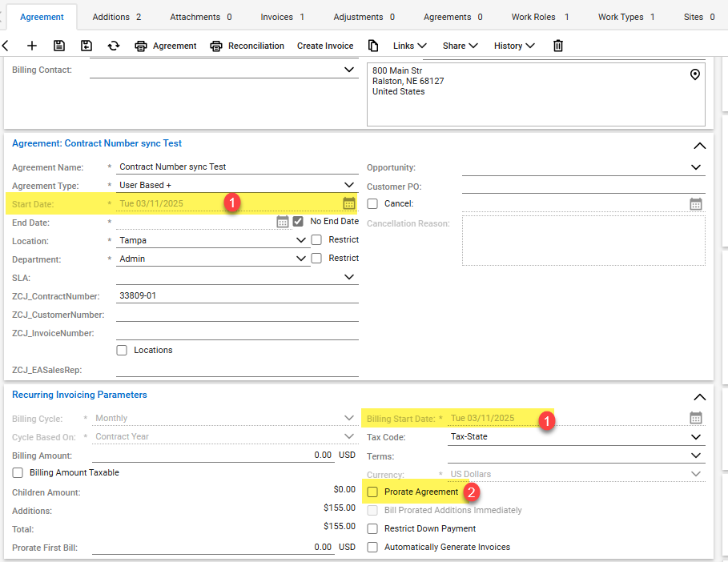Open the Share menu
The height and width of the screenshot is (562, 728).
click(x=461, y=46)
